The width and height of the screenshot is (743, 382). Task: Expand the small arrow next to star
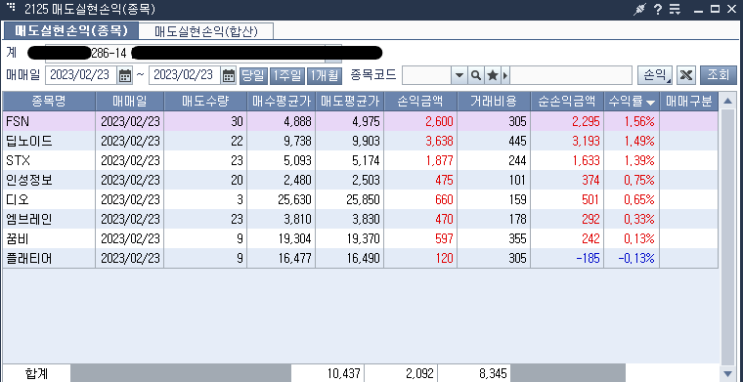pyautogui.click(x=505, y=75)
